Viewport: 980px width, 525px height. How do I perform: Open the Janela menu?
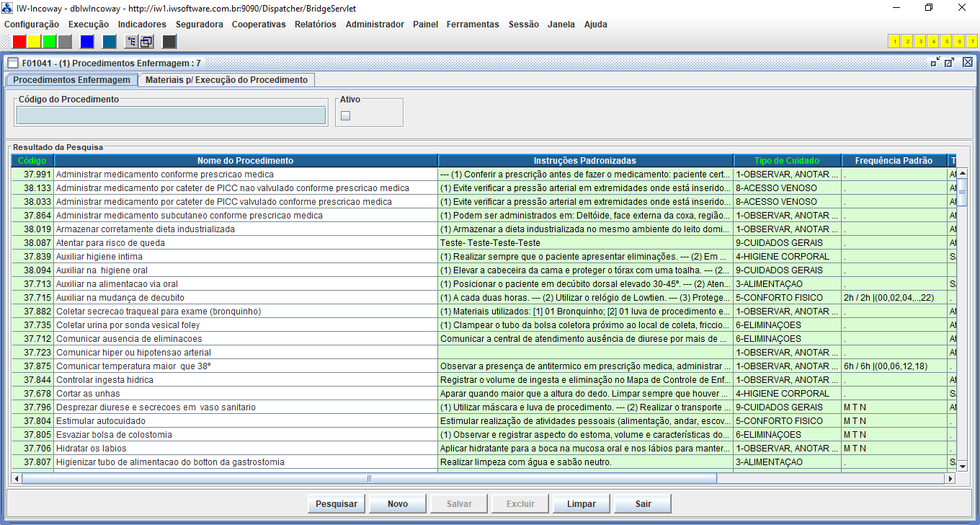[561, 24]
